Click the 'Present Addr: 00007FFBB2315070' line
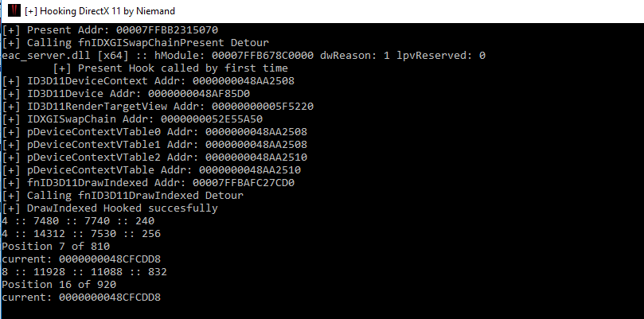The image size is (644, 319). (110, 30)
